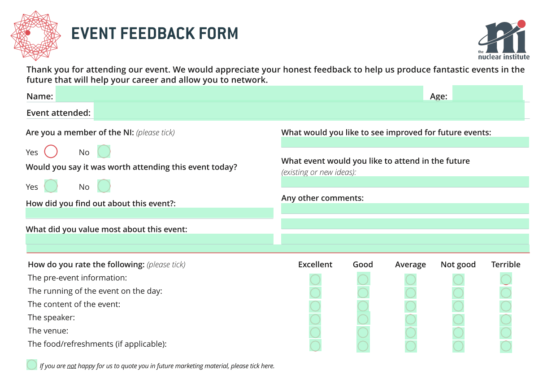This screenshot has height=392, width=556.
Task: Click the Name input field
Action: pos(239,94)
